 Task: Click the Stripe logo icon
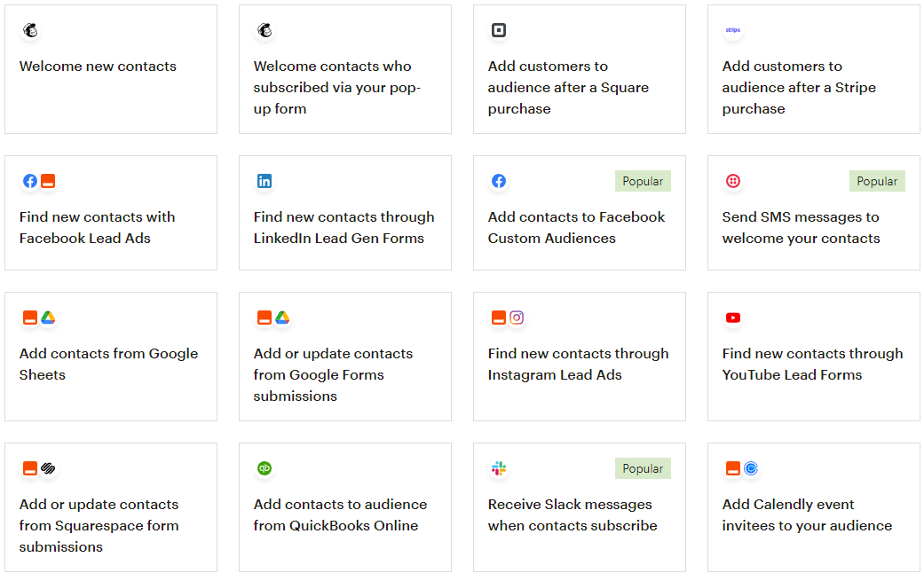coord(733,30)
